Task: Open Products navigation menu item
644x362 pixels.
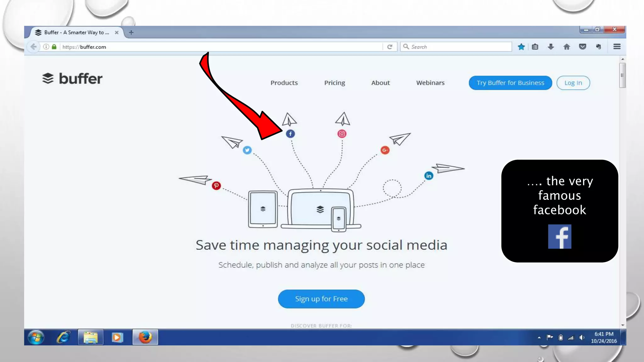Action: point(284,83)
